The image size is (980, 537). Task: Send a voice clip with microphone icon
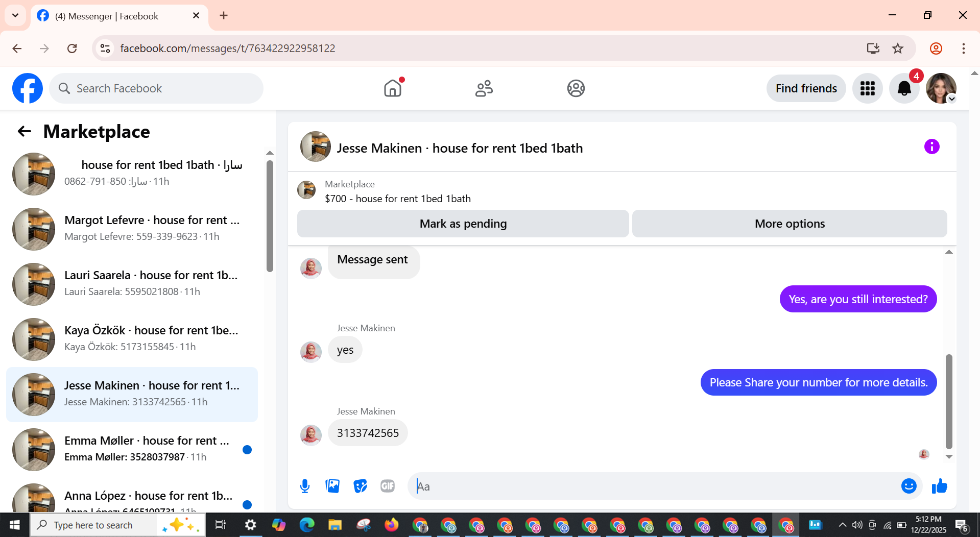coord(305,486)
